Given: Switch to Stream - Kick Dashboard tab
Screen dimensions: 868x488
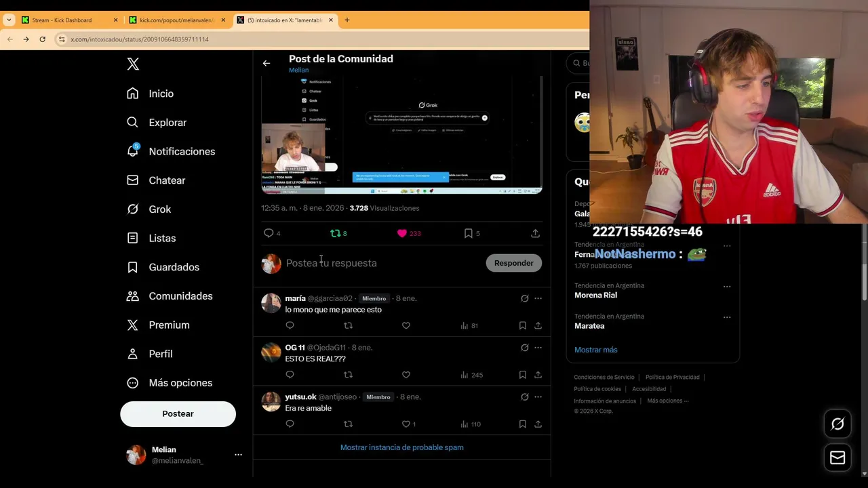Looking at the screenshot, I should [x=70, y=20].
